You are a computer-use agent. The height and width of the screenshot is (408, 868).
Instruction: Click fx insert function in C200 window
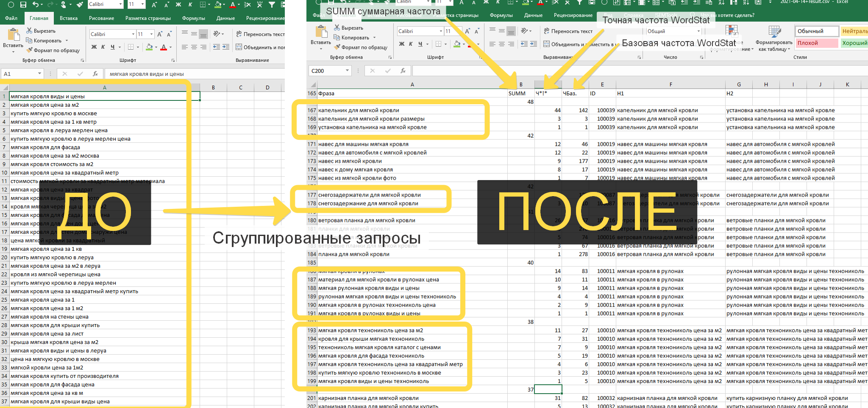tap(403, 71)
